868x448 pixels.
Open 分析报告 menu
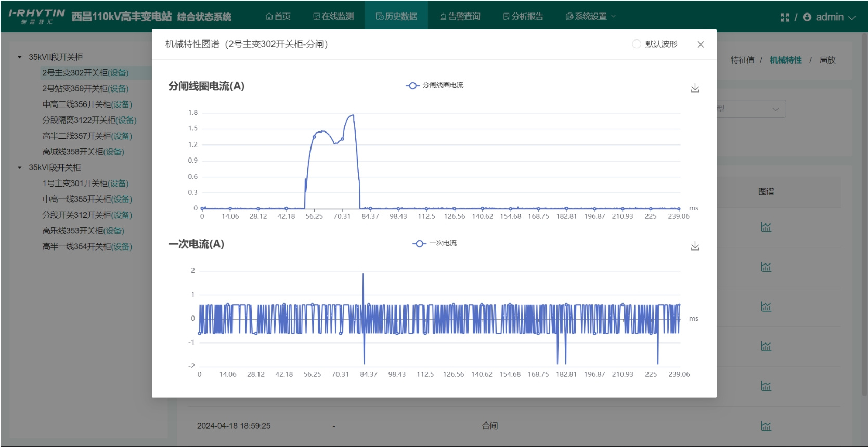click(523, 16)
